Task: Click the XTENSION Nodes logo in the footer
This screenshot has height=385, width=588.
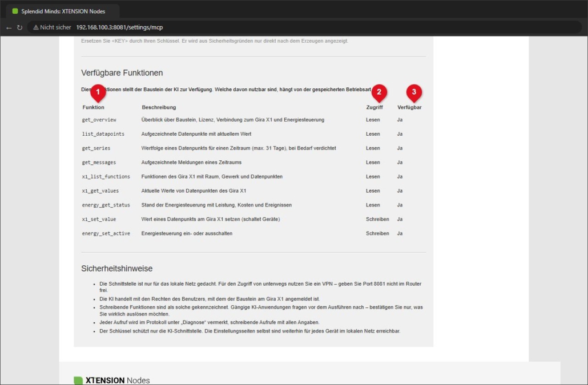Action: 112,380
